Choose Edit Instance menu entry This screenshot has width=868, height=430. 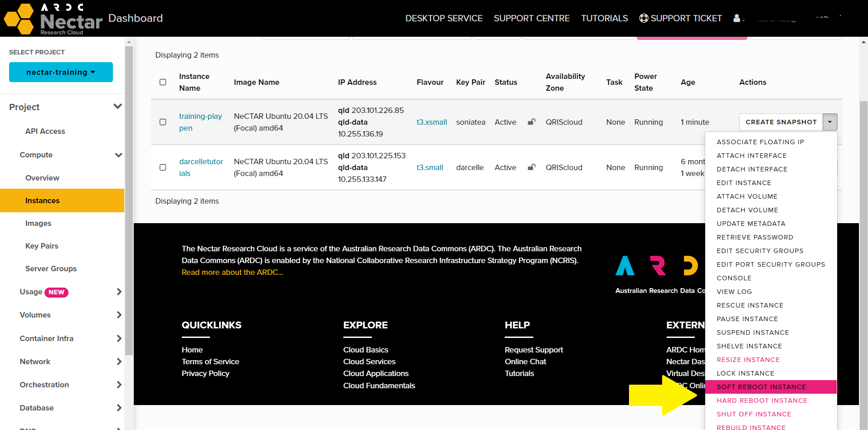[771, 183]
